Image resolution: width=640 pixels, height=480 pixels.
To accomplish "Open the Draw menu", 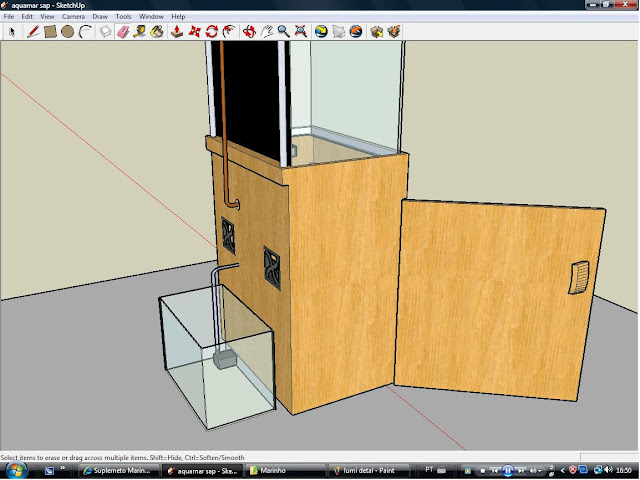I will click(100, 17).
